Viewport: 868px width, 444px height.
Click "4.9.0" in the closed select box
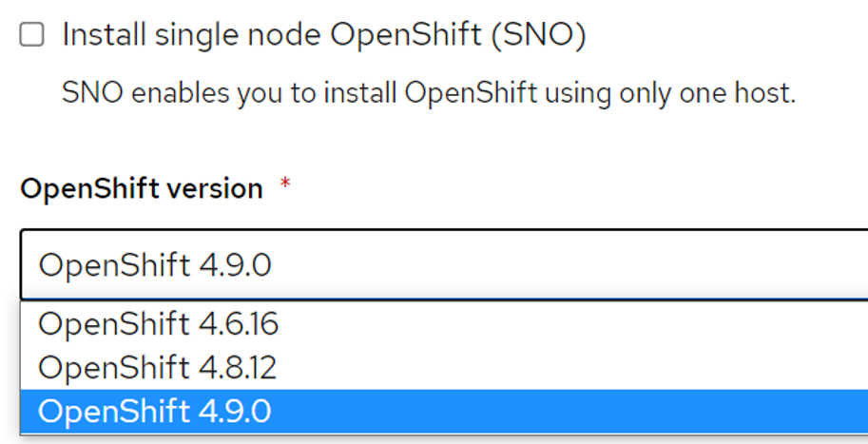(235, 264)
